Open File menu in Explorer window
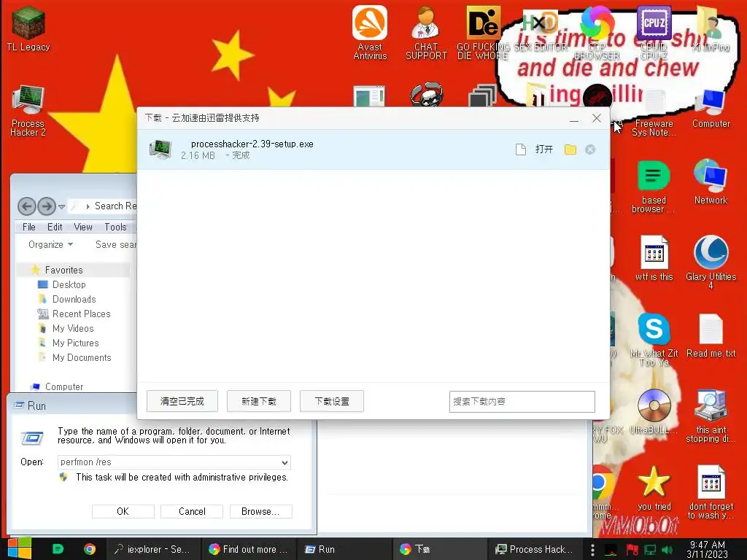747x560 pixels. tap(28, 227)
